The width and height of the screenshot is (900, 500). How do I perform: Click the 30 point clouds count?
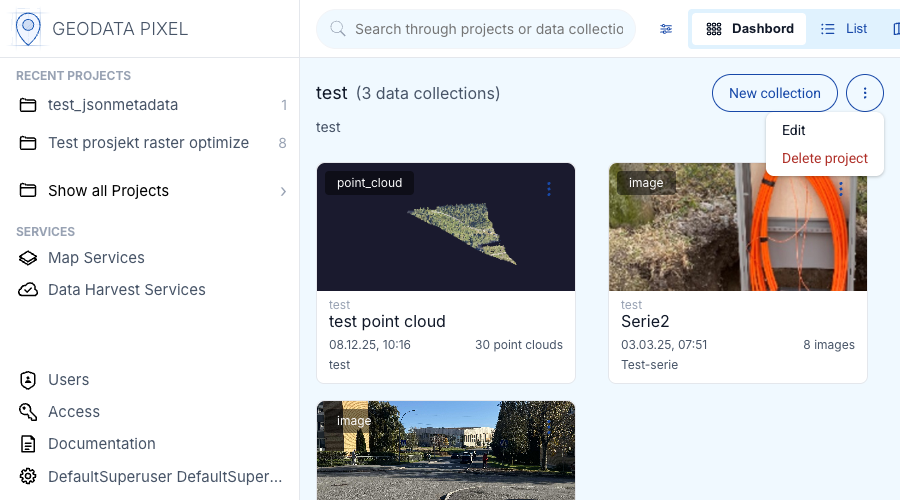click(x=519, y=345)
